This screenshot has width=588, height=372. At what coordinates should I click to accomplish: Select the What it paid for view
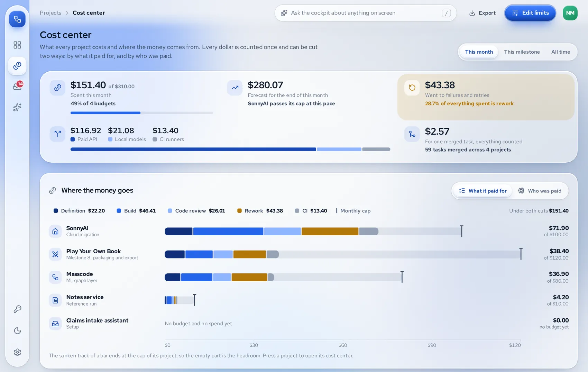pos(483,191)
